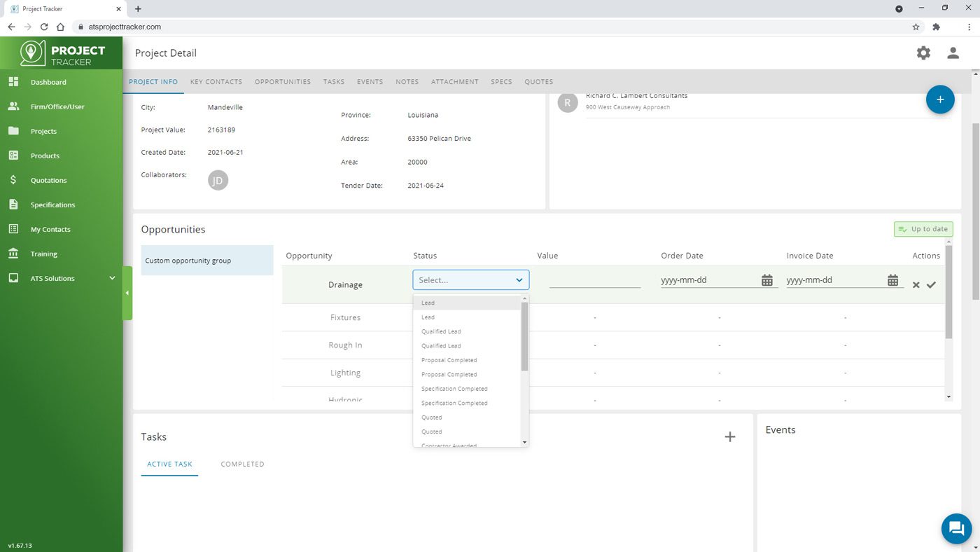Click opportunities table scrollbar
980x552 pixels.
[949, 291]
